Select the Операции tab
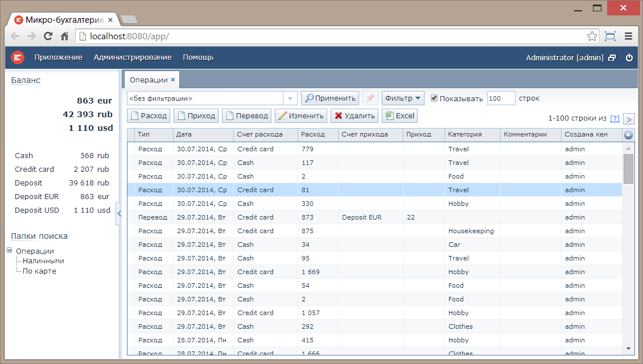The height and width of the screenshot is (364, 643). pyautogui.click(x=149, y=80)
